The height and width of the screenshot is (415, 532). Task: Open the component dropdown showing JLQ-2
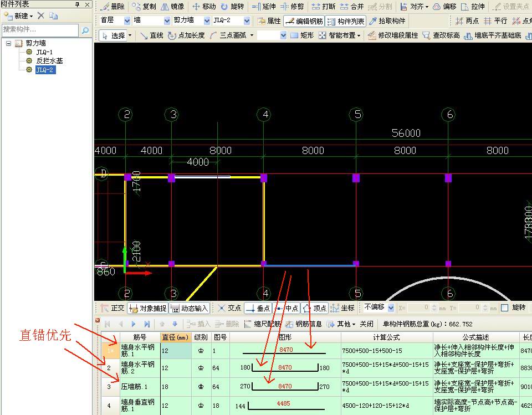pos(247,21)
